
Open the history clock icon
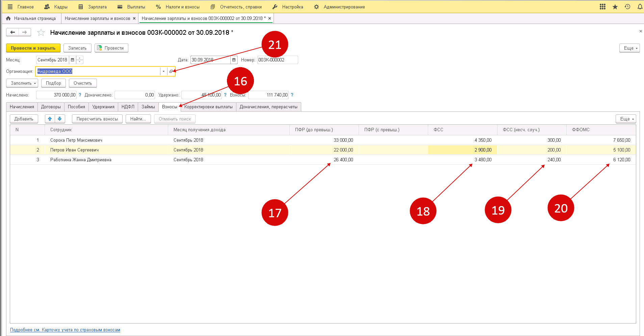627,7
